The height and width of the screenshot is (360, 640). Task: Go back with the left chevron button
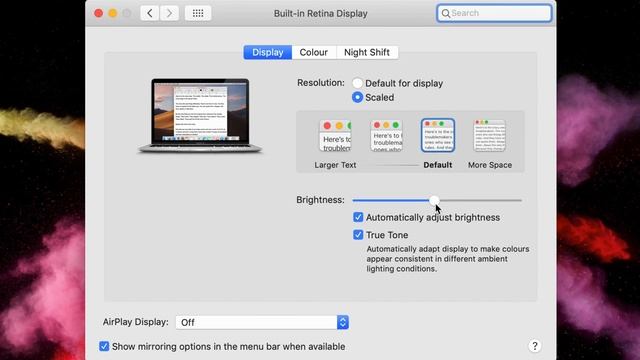click(150, 13)
